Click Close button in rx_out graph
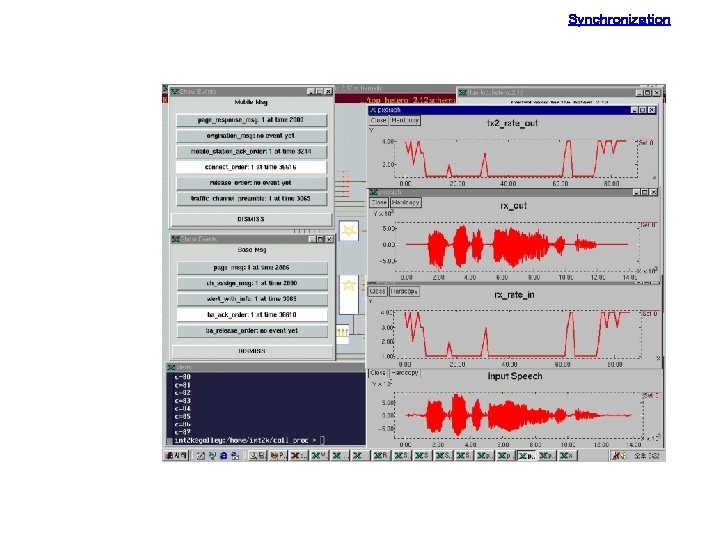This screenshot has height=540, width=720. tap(379, 202)
